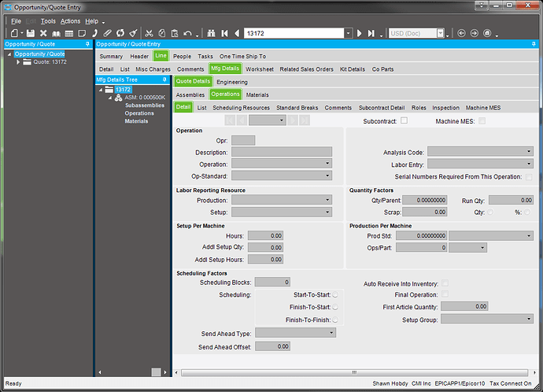The height and width of the screenshot is (392, 543).
Task: Click the binoculars search icon
Action: click(211, 34)
